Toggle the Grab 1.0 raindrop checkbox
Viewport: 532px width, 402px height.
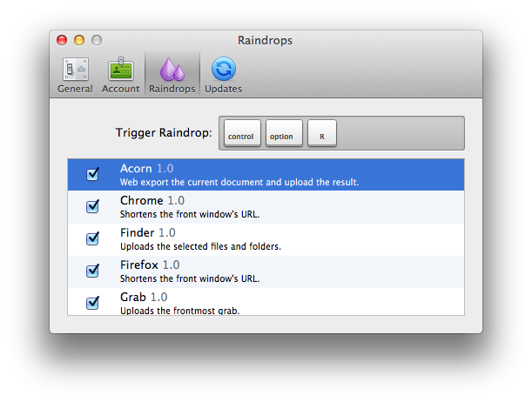pos(92,303)
